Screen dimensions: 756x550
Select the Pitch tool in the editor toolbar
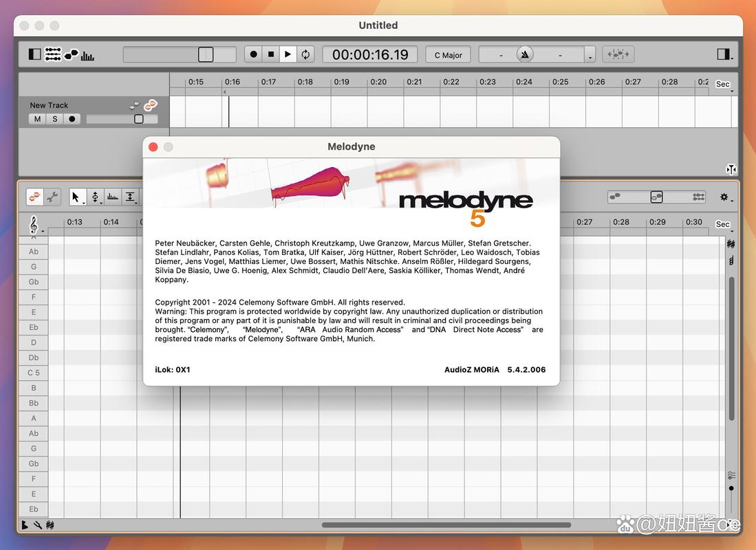96,197
